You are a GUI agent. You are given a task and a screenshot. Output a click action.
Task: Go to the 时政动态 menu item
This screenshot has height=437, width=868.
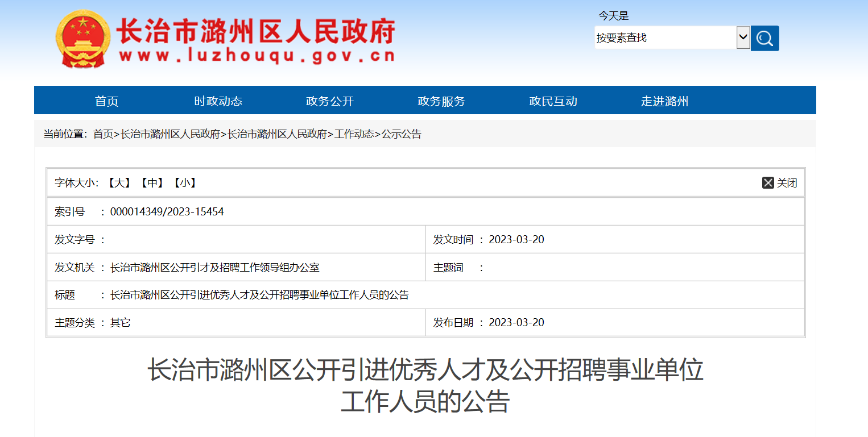(218, 101)
